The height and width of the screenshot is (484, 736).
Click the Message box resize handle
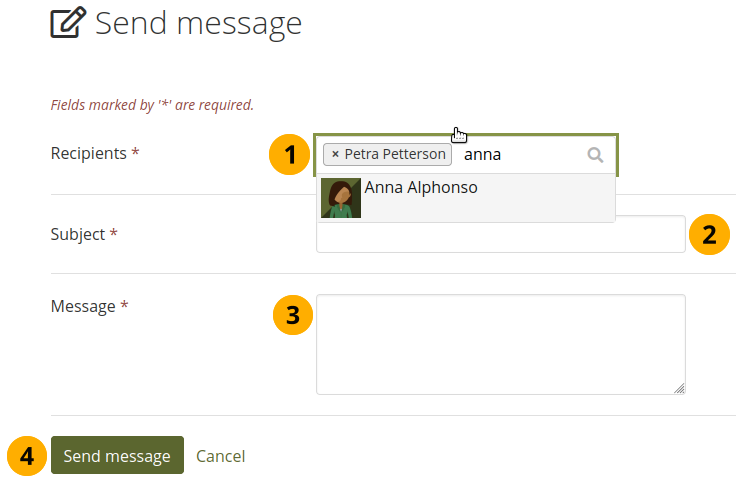pyautogui.click(x=679, y=388)
